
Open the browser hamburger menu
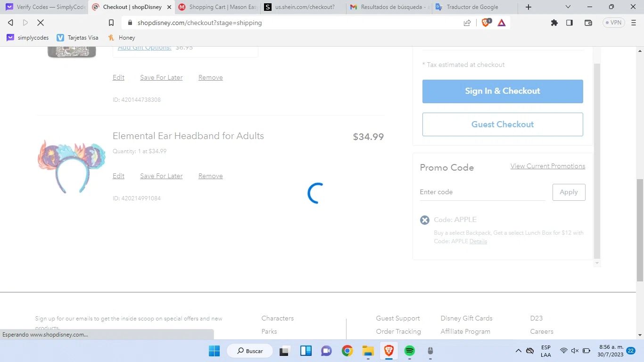click(x=634, y=23)
